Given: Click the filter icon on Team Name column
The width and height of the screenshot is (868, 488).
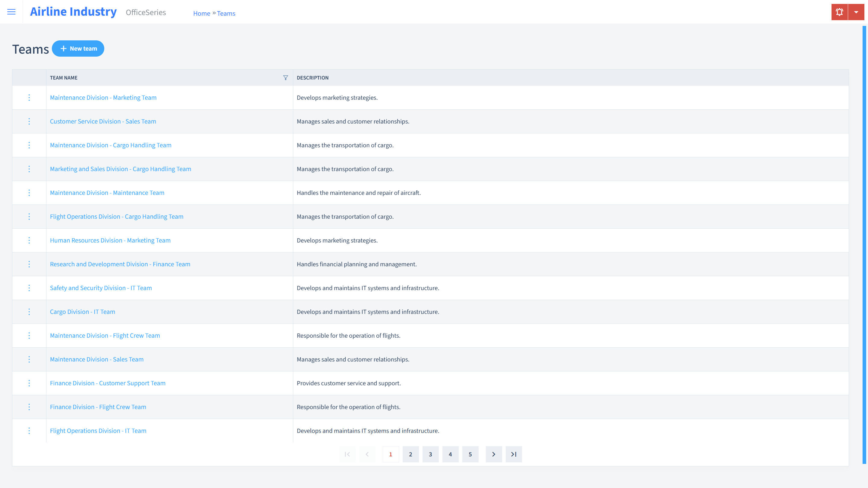Looking at the screenshot, I should click(285, 77).
